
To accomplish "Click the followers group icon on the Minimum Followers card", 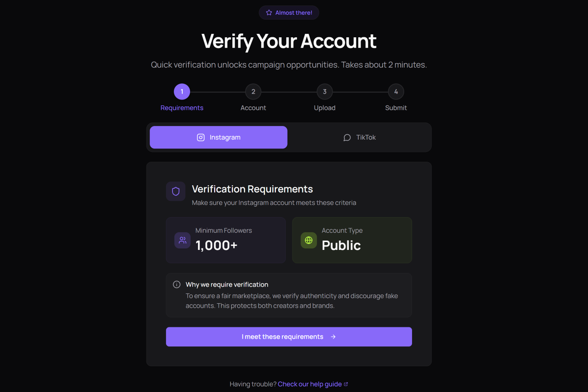I will (x=182, y=240).
